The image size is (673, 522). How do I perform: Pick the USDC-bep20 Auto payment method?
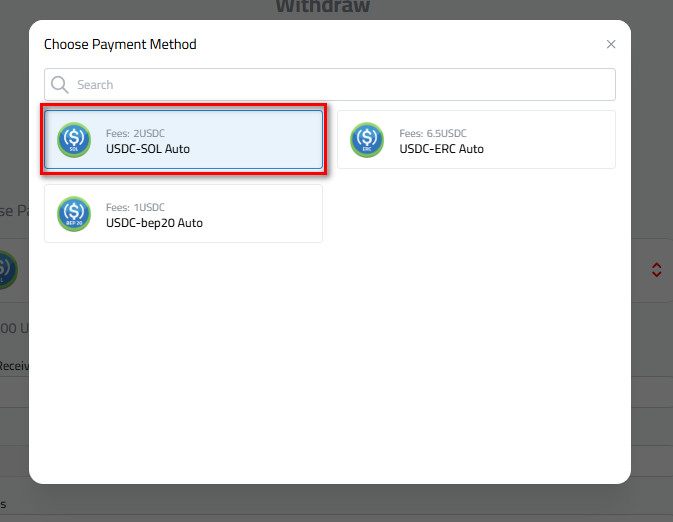pyautogui.click(x=183, y=213)
